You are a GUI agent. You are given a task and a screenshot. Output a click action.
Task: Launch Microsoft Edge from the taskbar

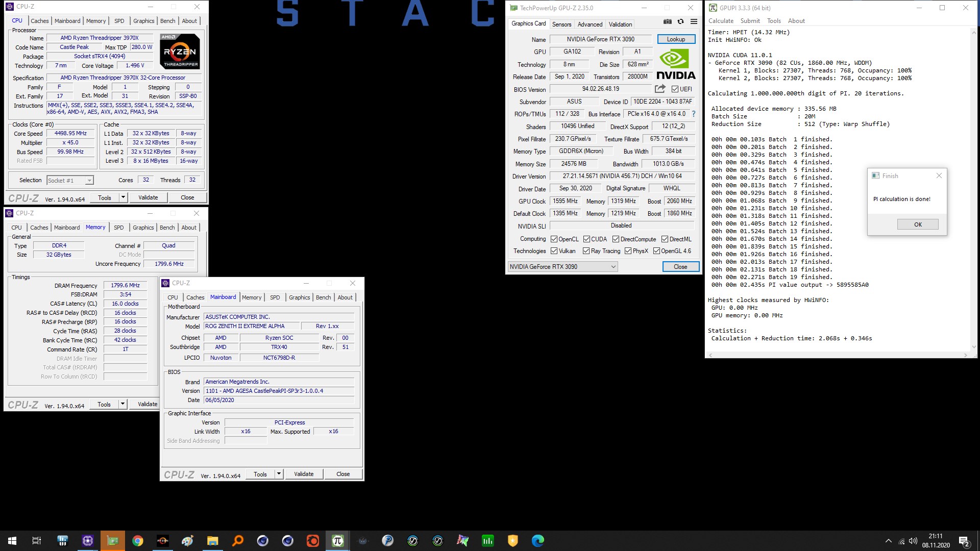pyautogui.click(x=537, y=541)
